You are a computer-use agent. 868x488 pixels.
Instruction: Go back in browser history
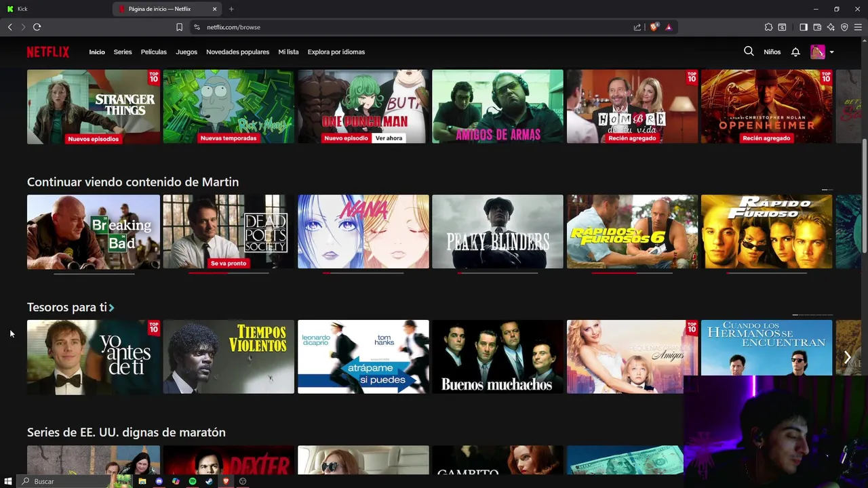9,27
